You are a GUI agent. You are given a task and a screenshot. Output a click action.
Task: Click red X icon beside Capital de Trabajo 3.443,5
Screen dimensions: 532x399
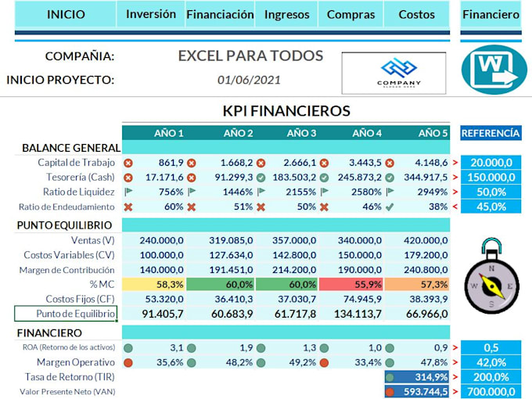(x=324, y=164)
